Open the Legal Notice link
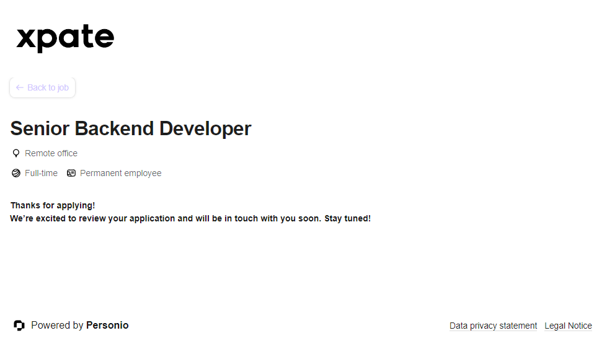 568,326
